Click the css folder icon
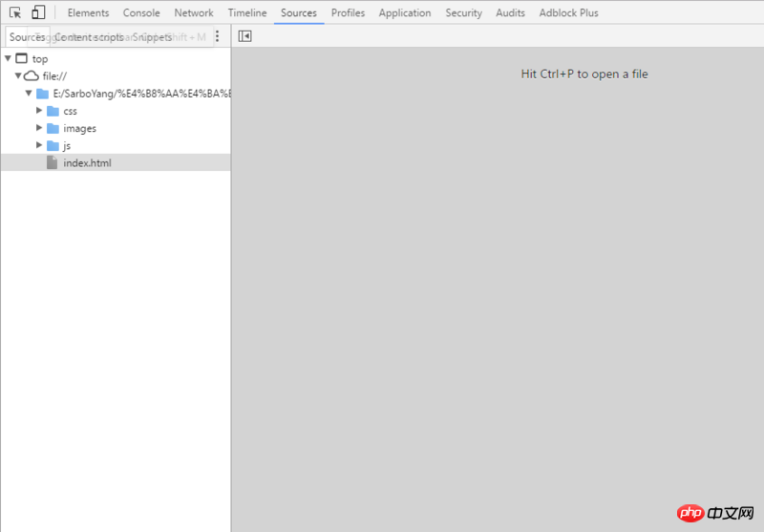 pos(53,111)
